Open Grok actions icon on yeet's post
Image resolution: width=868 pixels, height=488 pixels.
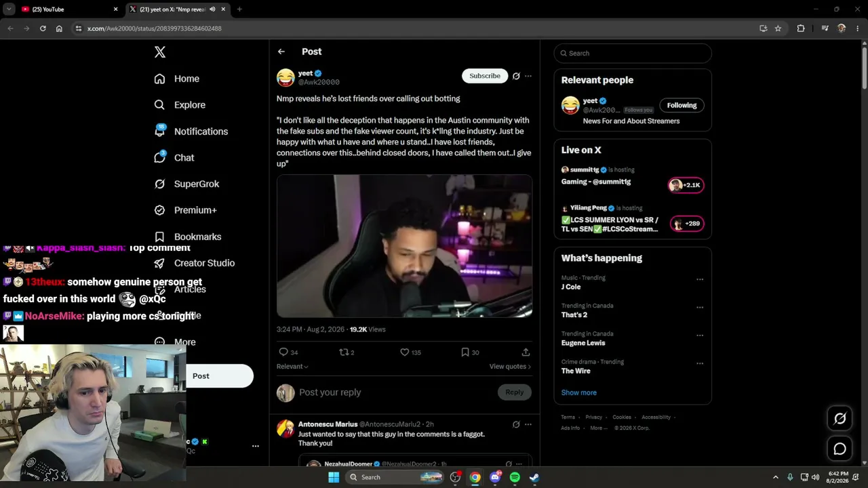[x=516, y=76]
